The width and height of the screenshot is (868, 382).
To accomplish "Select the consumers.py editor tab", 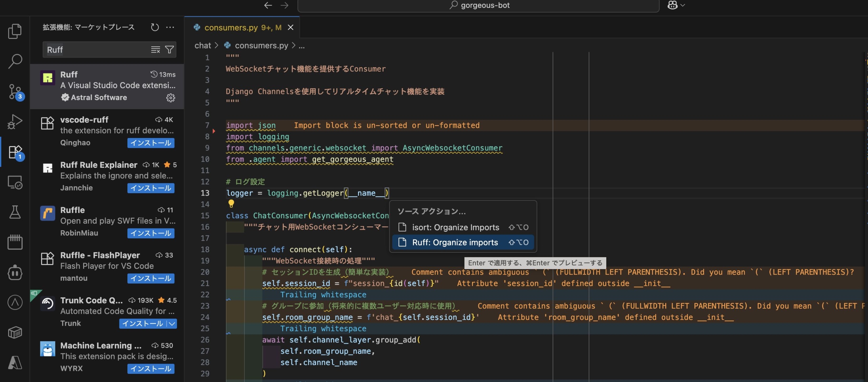I will coord(242,27).
